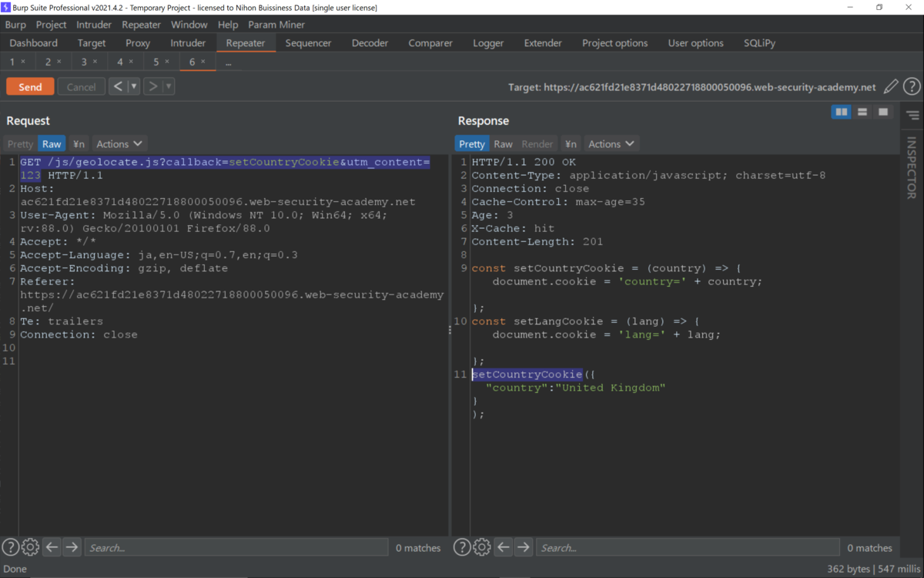
Task: Open the User options tab
Action: pos(695,43)
